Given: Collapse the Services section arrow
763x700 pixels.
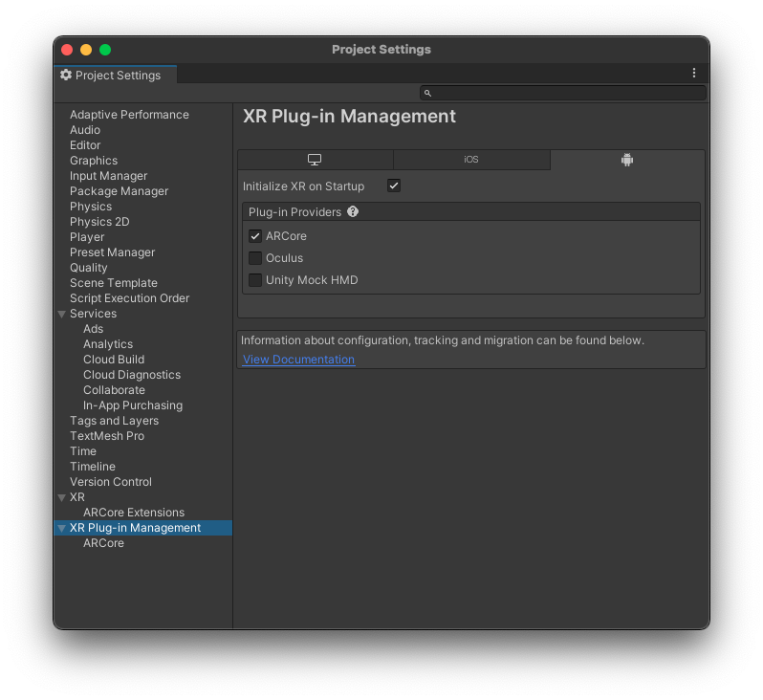Looking at the screenshot, I should (x=62, y=314).
